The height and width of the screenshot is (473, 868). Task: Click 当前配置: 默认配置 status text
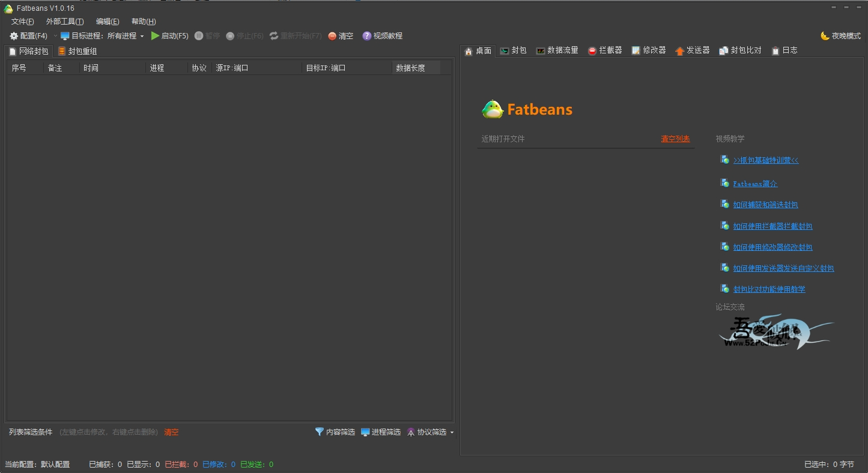pos(37,465)
